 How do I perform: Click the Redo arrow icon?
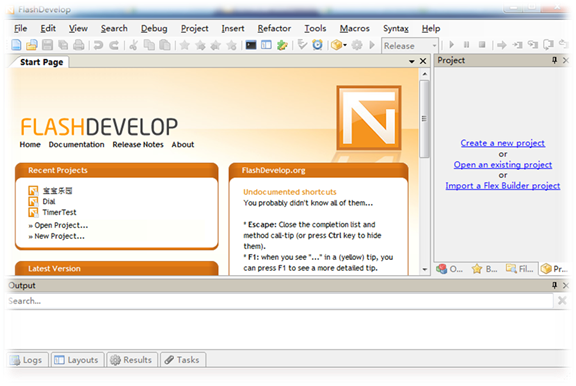click(x=114, y=45)
